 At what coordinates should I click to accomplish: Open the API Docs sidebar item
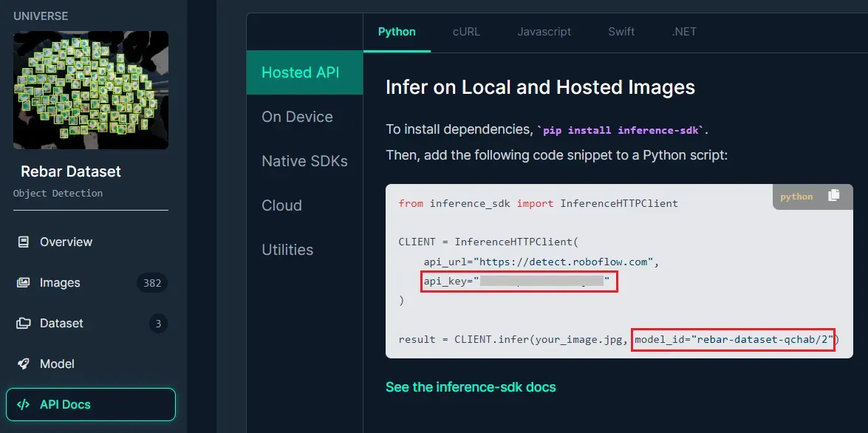(91, 405)
